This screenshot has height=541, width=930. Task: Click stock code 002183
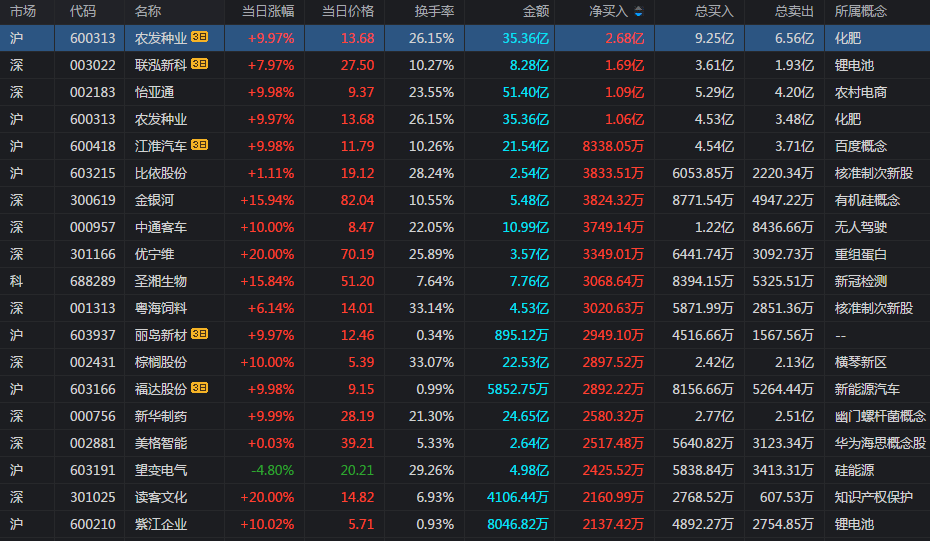click(x=93, y=93)
